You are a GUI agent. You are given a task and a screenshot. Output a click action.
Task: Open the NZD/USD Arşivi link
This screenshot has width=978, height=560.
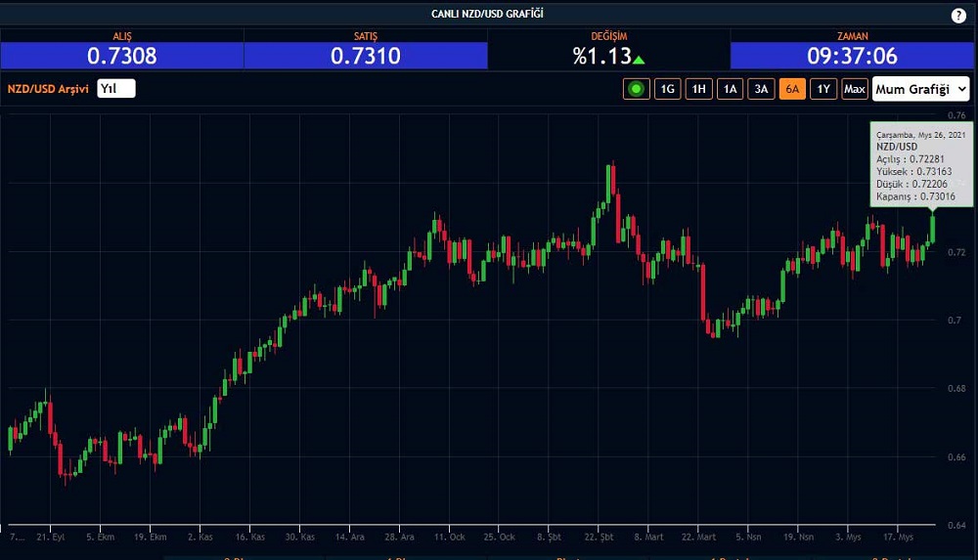tap(48, 89)
